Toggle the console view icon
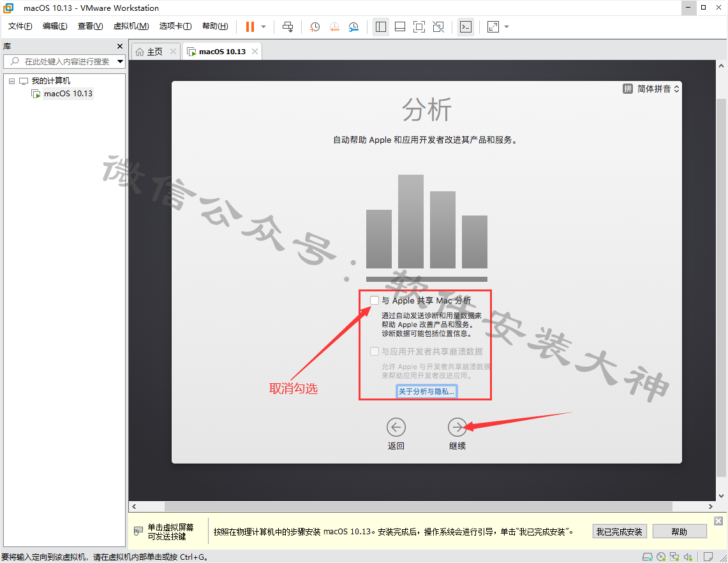Viewport: 728px width, 563px height. click(x=466, y=27)
